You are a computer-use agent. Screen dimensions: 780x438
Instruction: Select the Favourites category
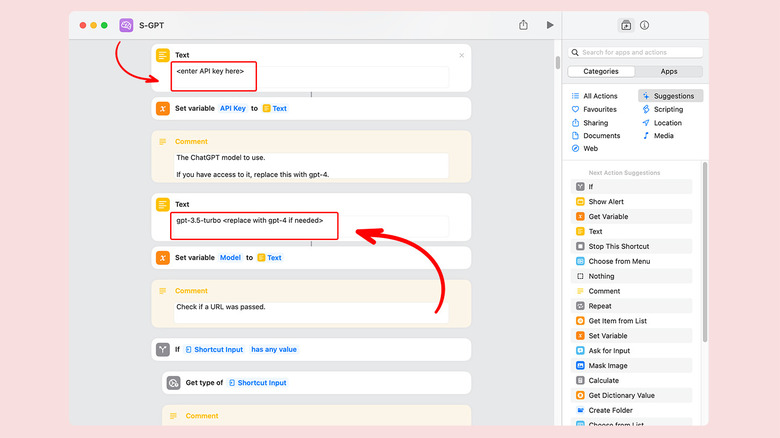576,109
